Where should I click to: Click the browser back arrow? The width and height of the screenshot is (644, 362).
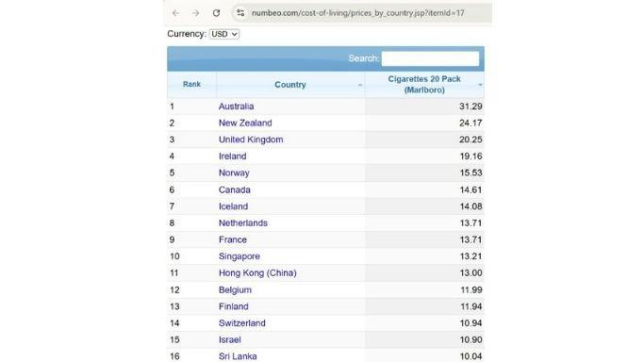(175, 13)
